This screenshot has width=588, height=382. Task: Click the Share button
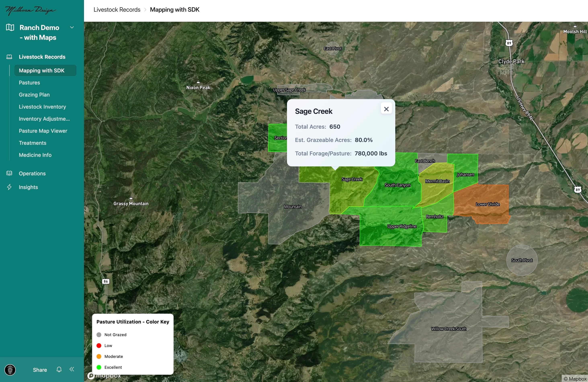click(40, 370)
